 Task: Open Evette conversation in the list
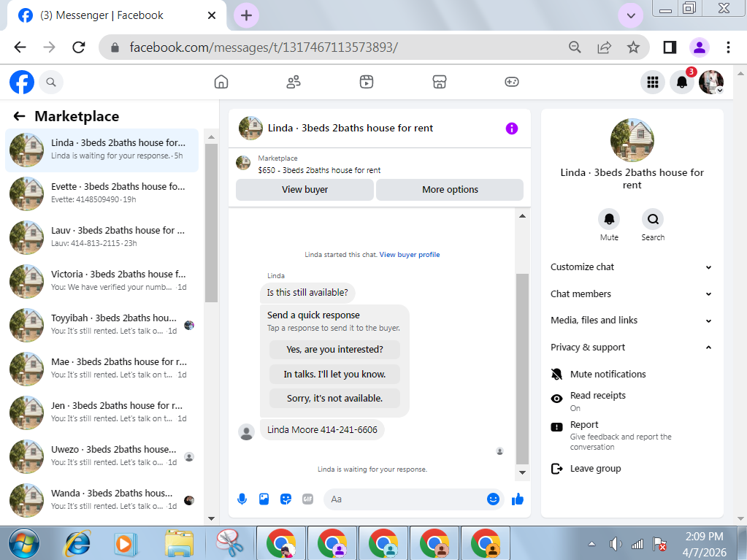coord(102,193)
